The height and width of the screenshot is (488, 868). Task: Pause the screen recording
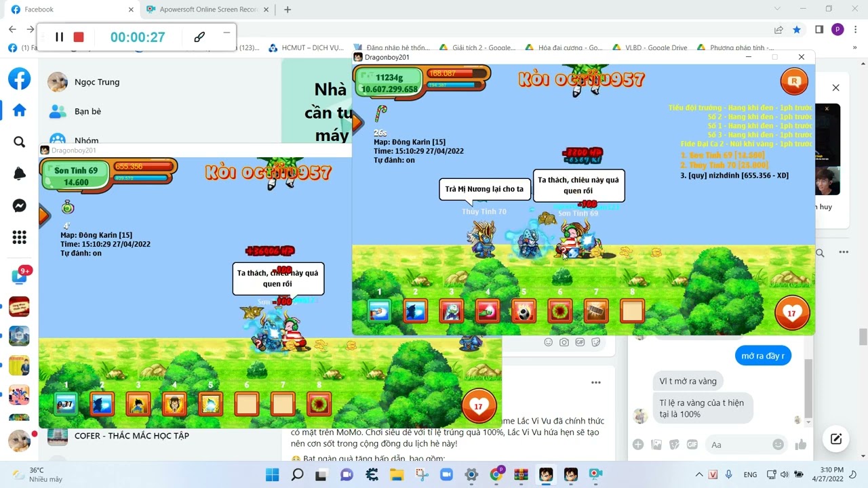pos(59,37)
